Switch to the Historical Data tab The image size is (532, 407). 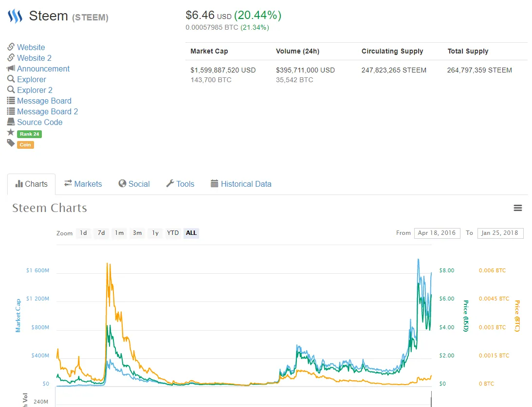[241, 184]
